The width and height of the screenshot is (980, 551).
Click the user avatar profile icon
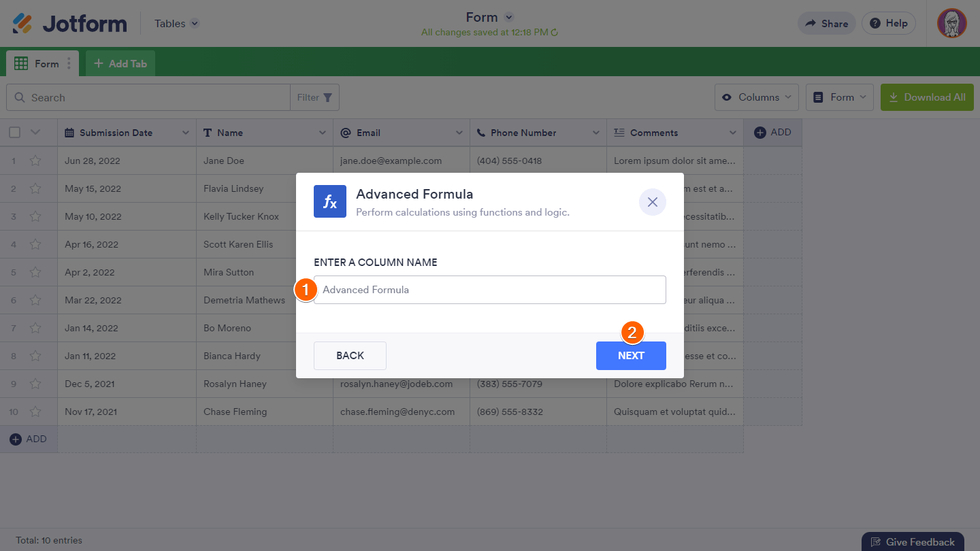pyautogui.click(x=951, y=23)
